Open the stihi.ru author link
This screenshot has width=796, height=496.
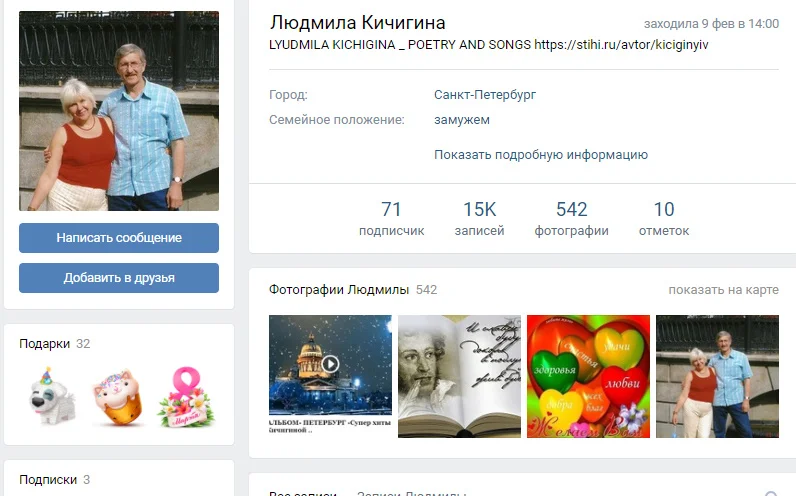(x=621, y=45)
